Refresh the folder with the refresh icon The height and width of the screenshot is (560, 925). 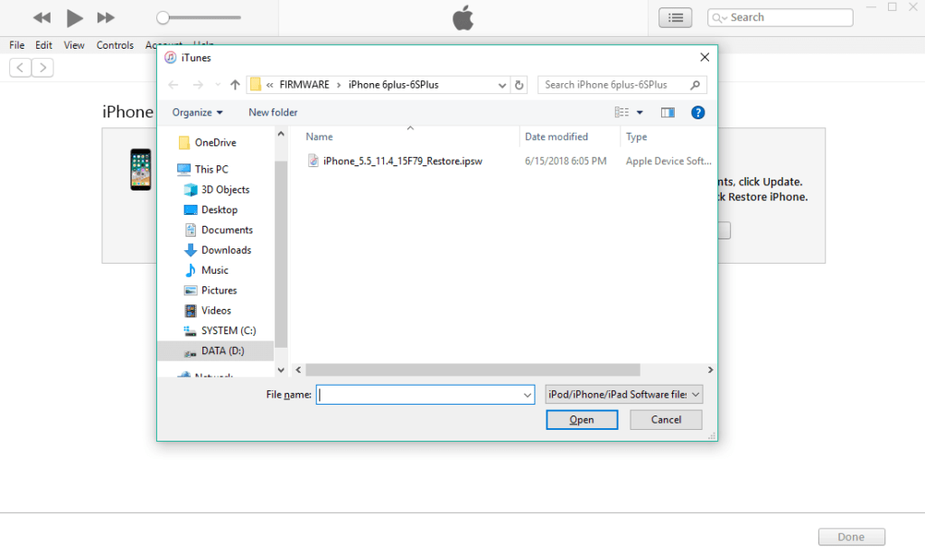(519, 85)
